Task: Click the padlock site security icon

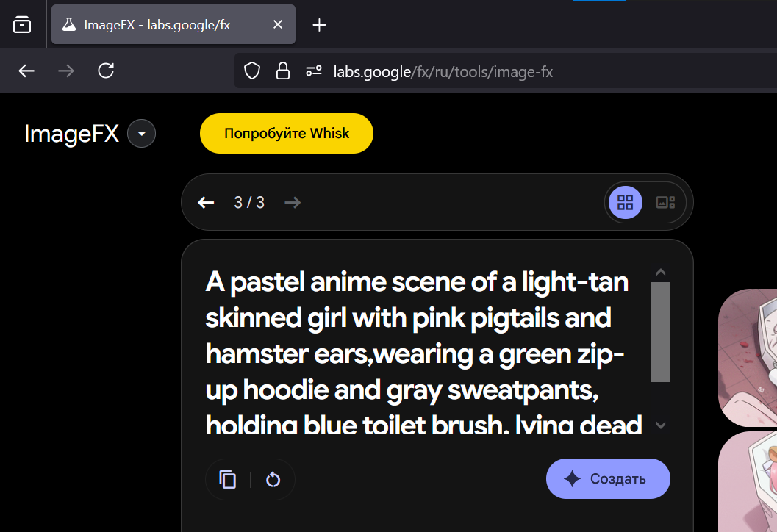Action: tap(282, 71)
